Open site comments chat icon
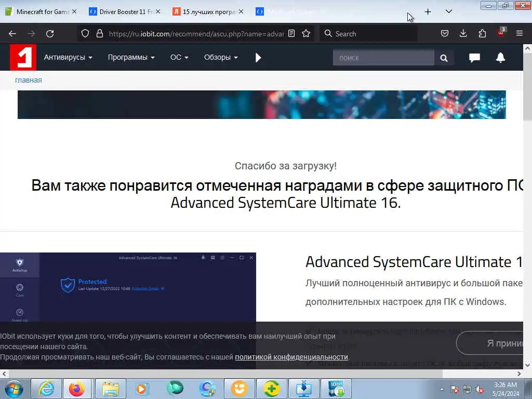Screen dimensions: 532x399 474,58
